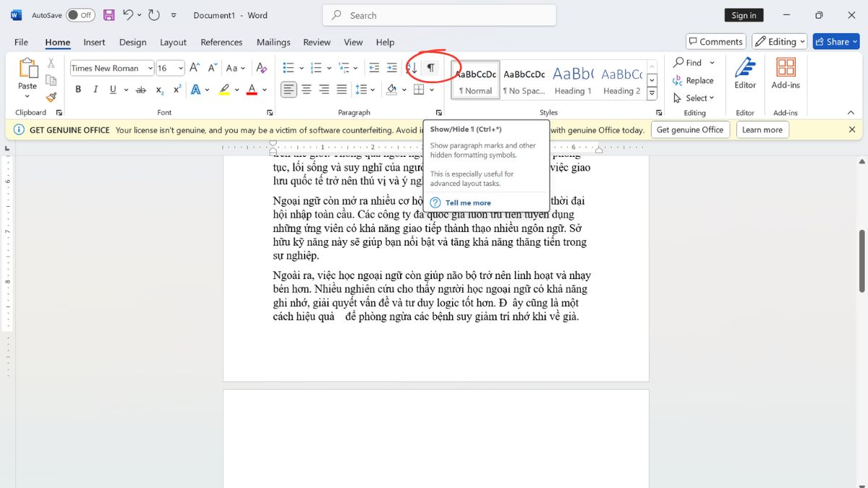Image resolution: width=868 pixels, height=488 pixels.
Task: Open the Change Case Aa dropdown
Action: 236,68
